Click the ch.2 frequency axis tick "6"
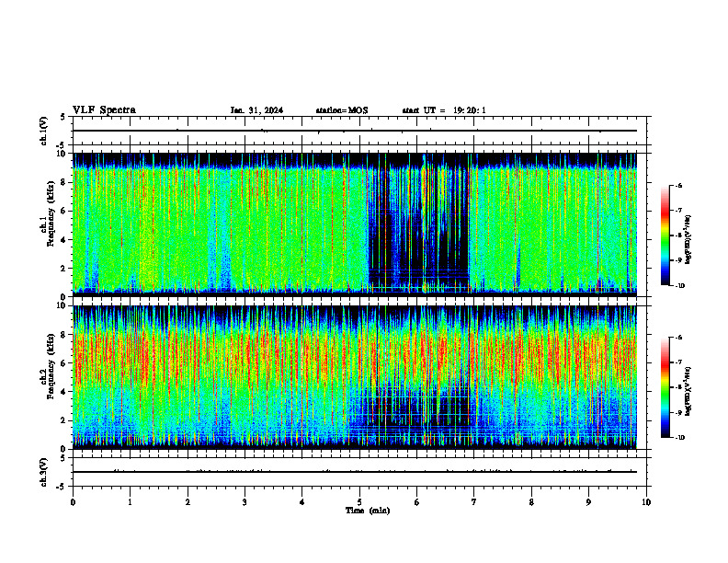 coord(65,363)
